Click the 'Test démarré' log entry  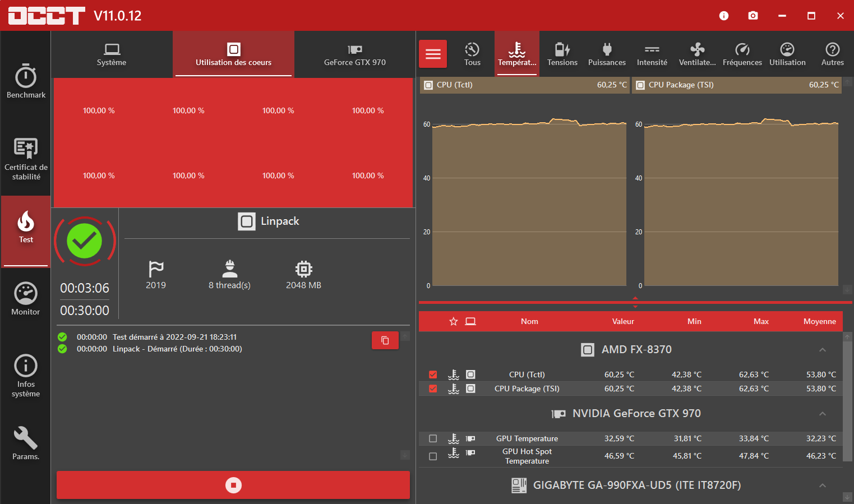click(x=174, y=337)
